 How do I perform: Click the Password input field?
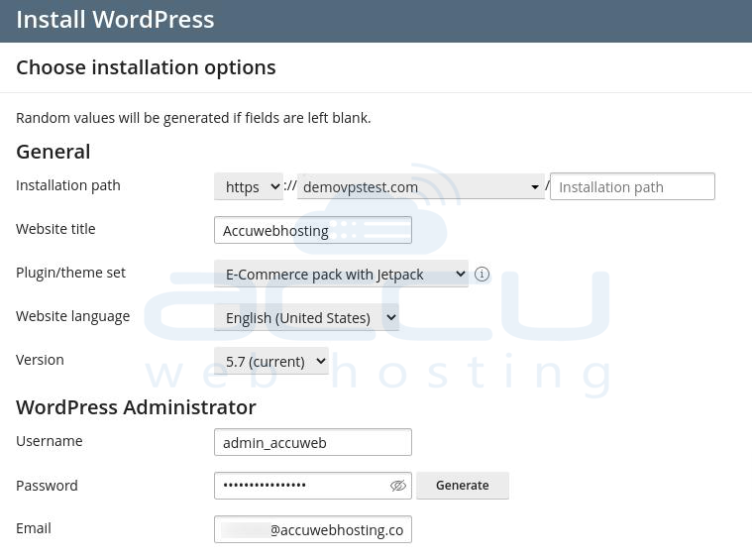[313, 486]
